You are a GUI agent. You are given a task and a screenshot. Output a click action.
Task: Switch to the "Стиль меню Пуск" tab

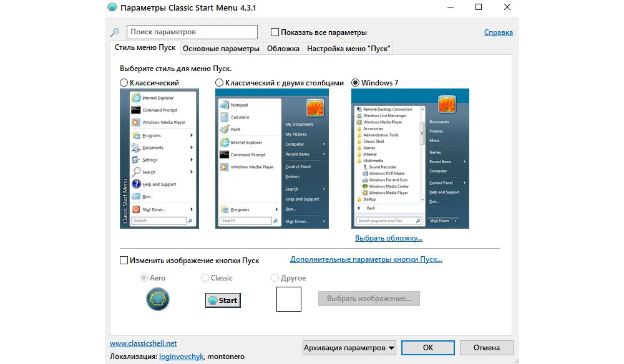(145, 48)
